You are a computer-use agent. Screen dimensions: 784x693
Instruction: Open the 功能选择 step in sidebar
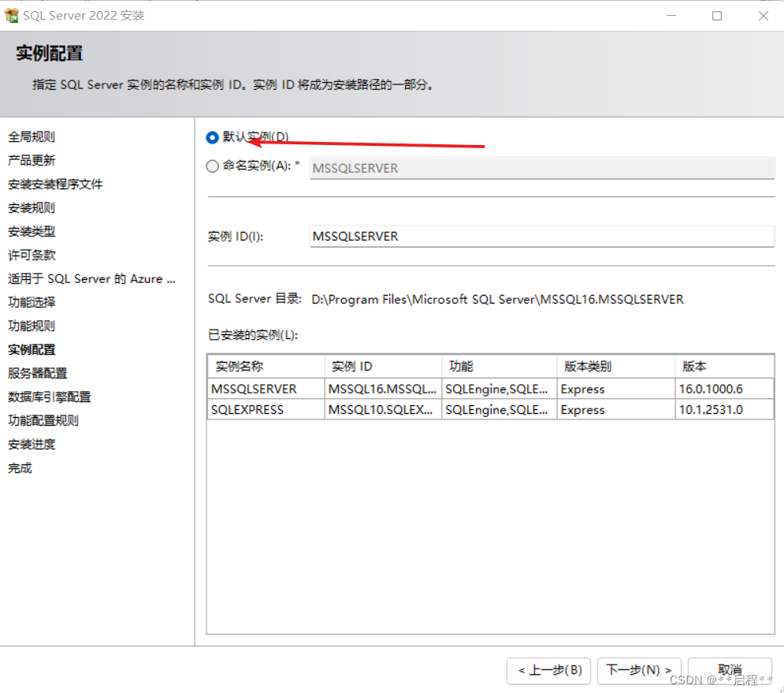32,302
